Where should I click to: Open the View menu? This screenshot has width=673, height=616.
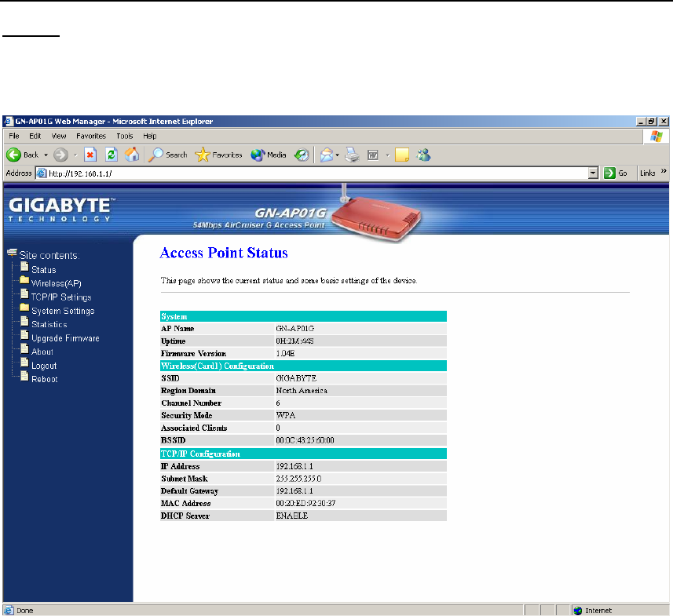click(59, 136)
